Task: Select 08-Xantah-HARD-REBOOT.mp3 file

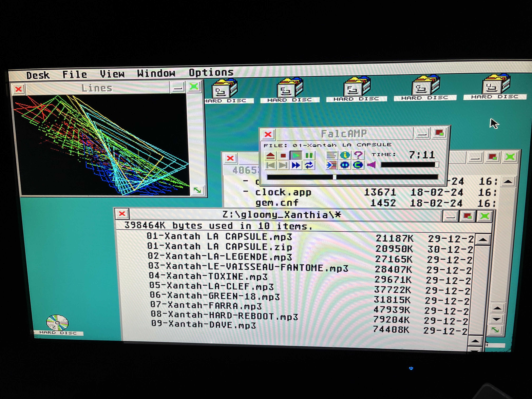Action: pyautogui.click(x=224, y=315)
